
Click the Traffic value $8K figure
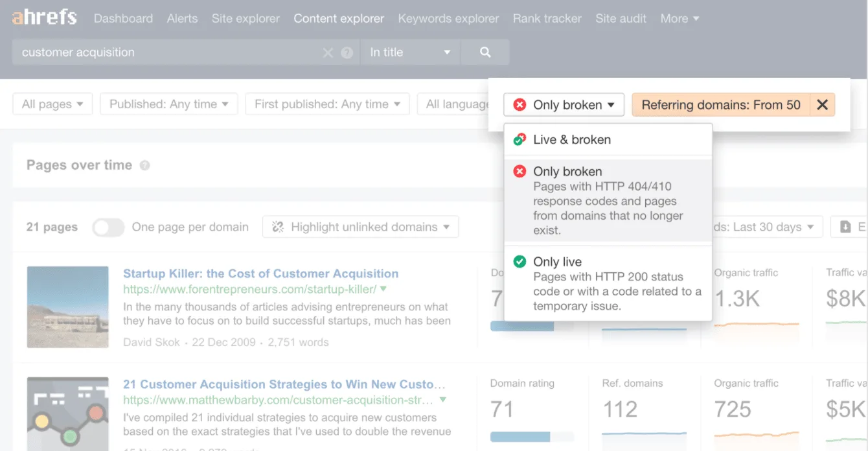[x=846, y=299]
